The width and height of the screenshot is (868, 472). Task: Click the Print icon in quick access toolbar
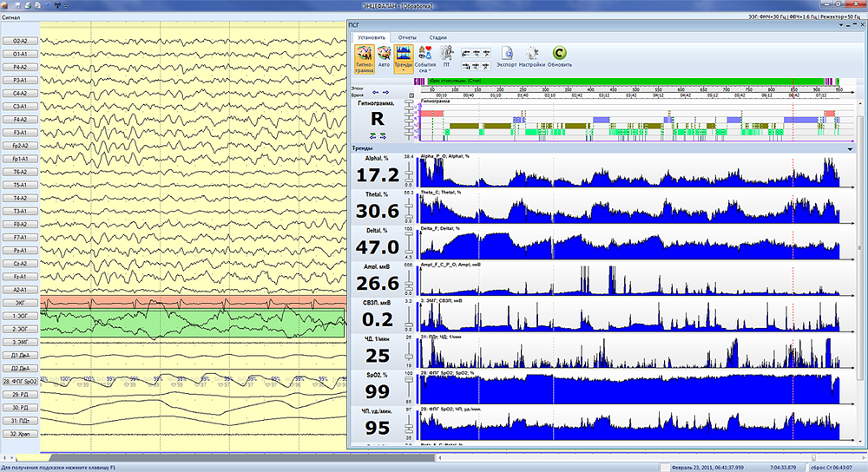click(x=29, y=5)
